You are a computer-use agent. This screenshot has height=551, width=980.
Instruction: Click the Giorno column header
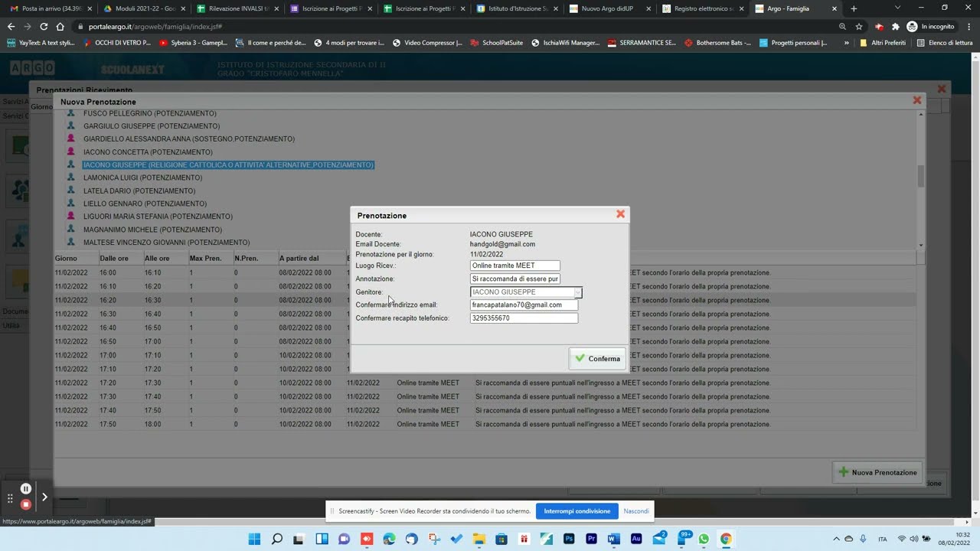(76, 259)
